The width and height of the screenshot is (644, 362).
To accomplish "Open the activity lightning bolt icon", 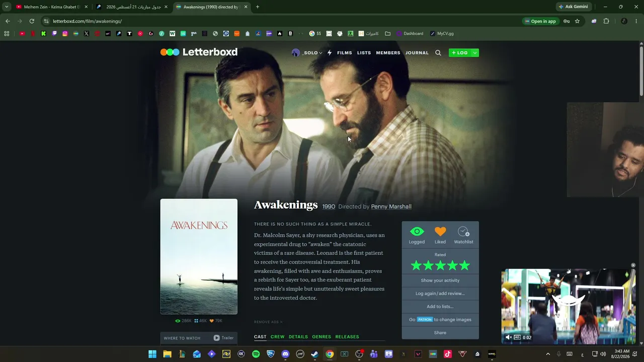I will (x=330, y=53).
